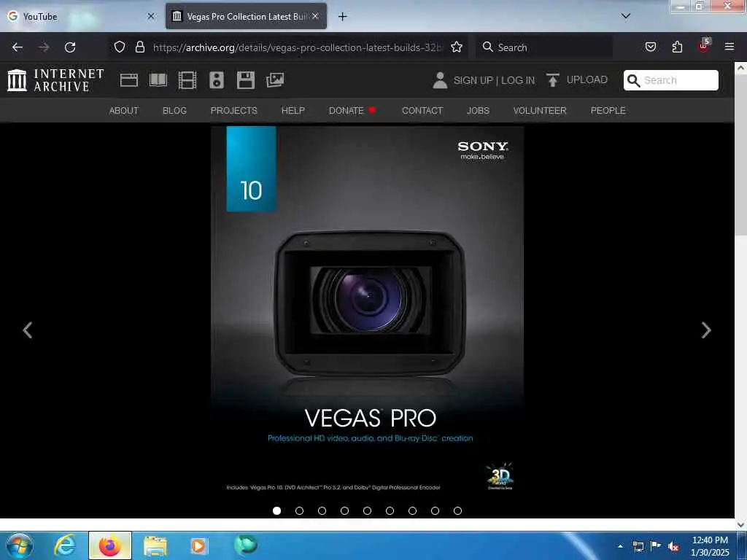
Task: Bookmark this page with star icon
Action: pos(457,47)
